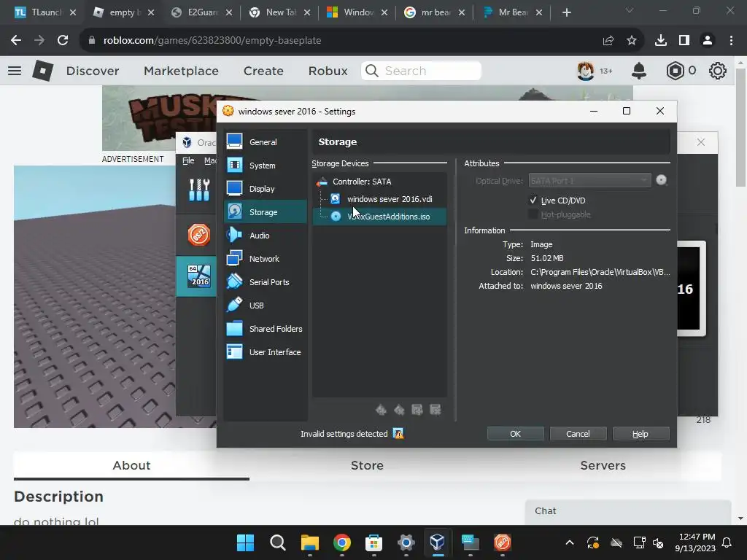The width and height of the screenshot is (747, 560).
Task: Click the invalid settings warning icon
Action: pyautogui.click(x=398, y=434)
